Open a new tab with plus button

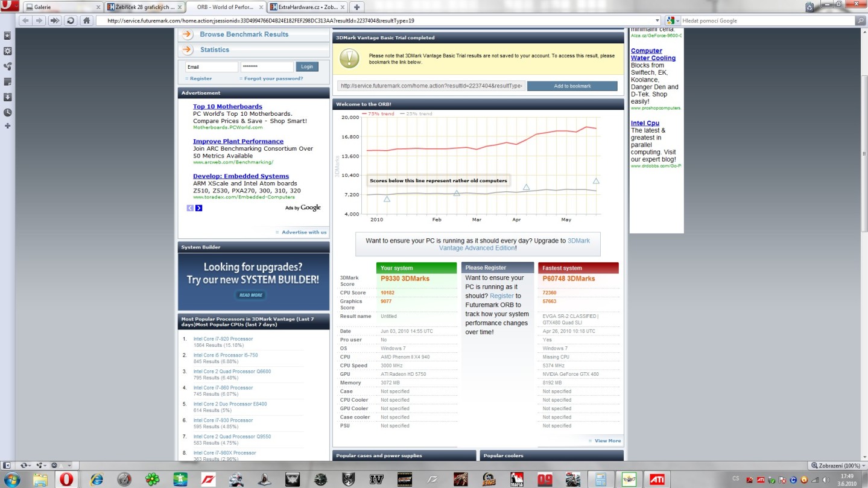point(357,7)
